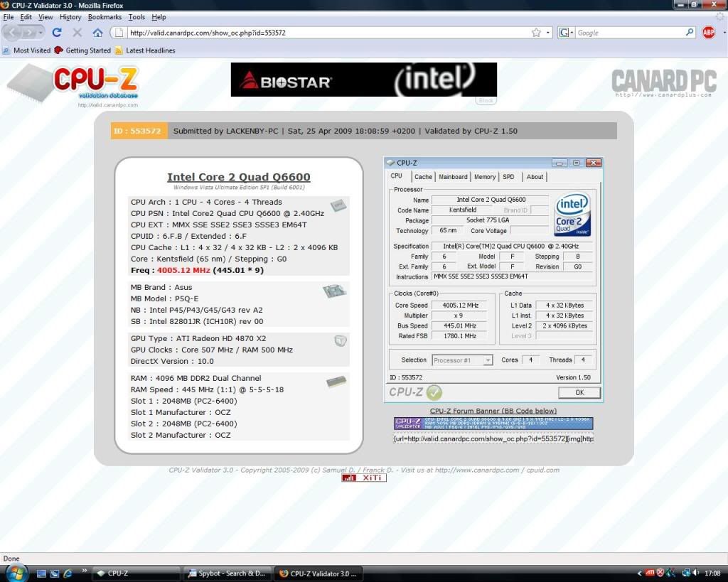This screenshot has width=728, height=582.
Task: Open the Bookmarks menu
Action: tap(105, 17)
